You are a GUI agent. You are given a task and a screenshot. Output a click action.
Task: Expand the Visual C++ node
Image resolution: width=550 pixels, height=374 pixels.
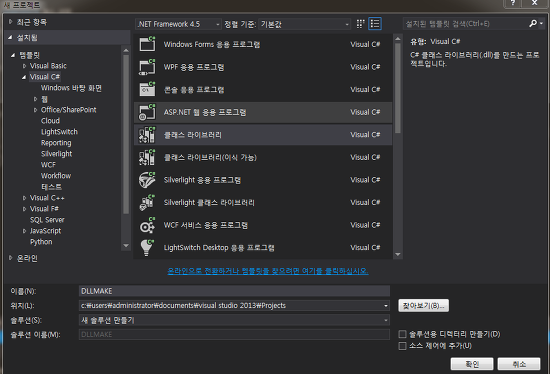point(24,198)
